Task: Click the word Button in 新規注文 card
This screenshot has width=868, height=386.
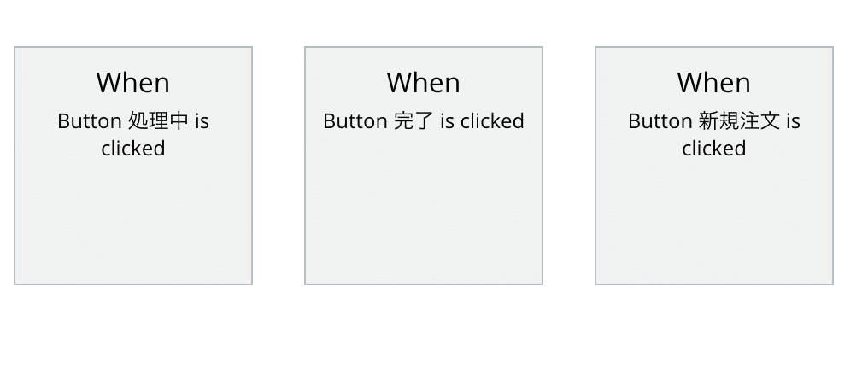Action: coord(660,121)
